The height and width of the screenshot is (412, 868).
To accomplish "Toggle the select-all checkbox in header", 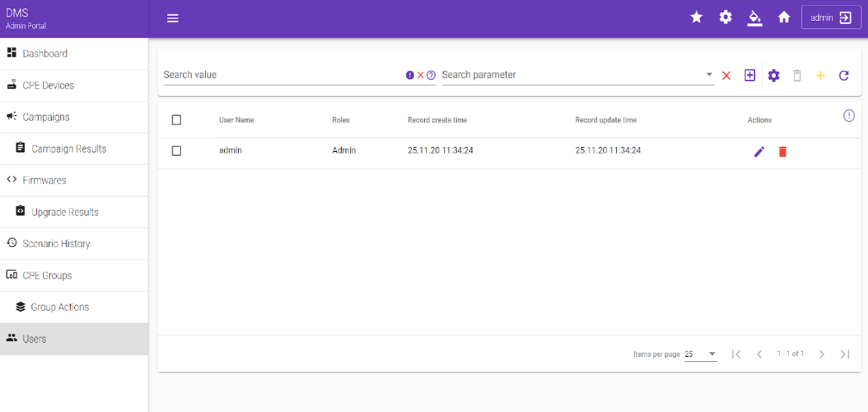I will (x=176, y=120).
